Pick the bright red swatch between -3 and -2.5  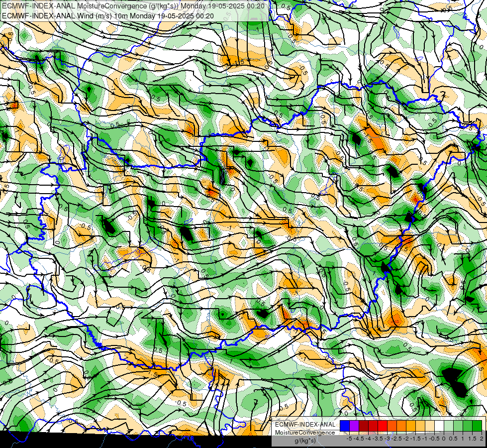[383, 426]
